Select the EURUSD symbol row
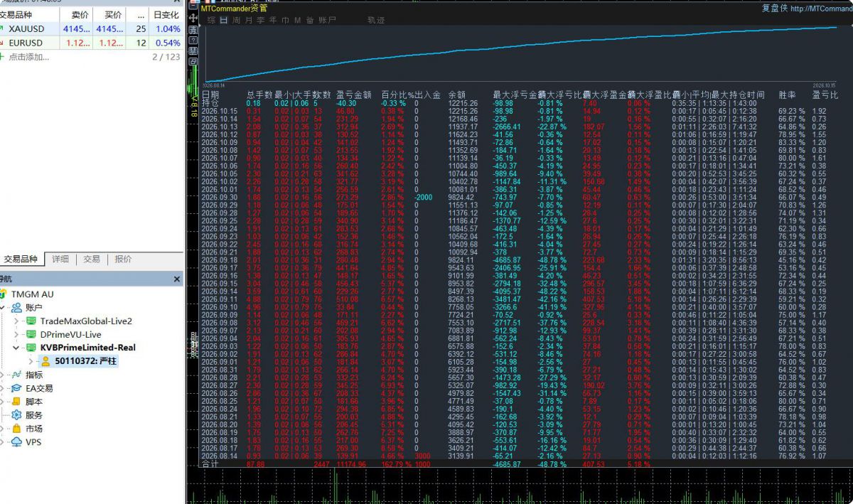Image resolution: width=853 pixels, height=504 pixels. [x=91, y=43]
